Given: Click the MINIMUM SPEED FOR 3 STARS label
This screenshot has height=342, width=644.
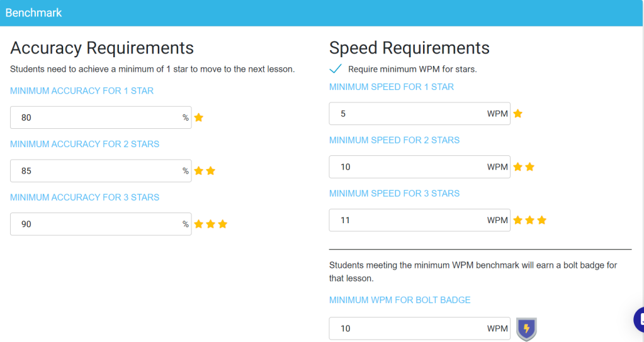Looking at the screenshot, I should point(394,194).
